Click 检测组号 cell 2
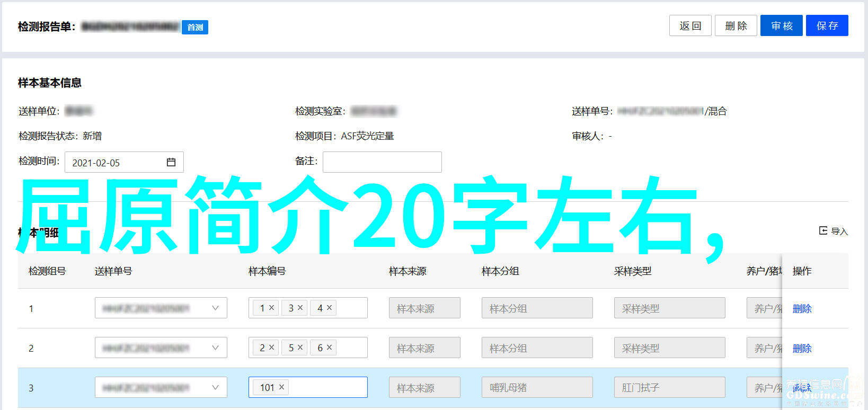The width and height of the screenshot is (868, 410). [31, 348]
